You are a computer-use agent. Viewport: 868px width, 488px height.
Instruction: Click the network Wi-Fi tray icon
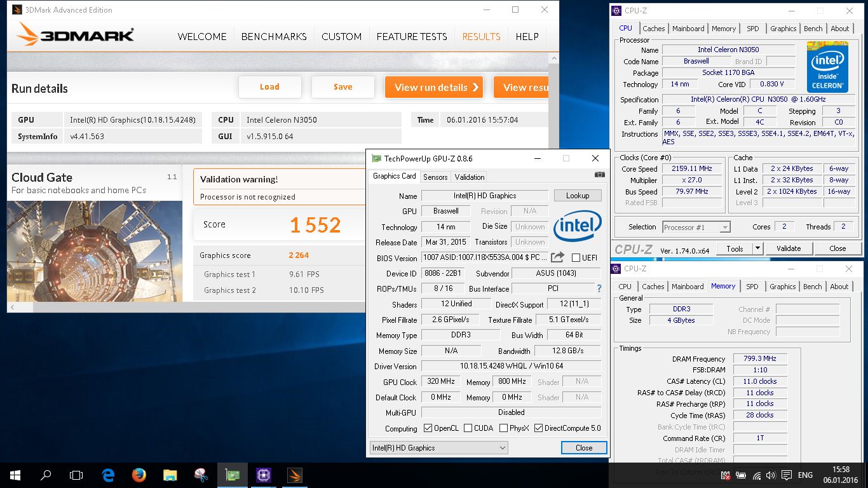[756, 475]
